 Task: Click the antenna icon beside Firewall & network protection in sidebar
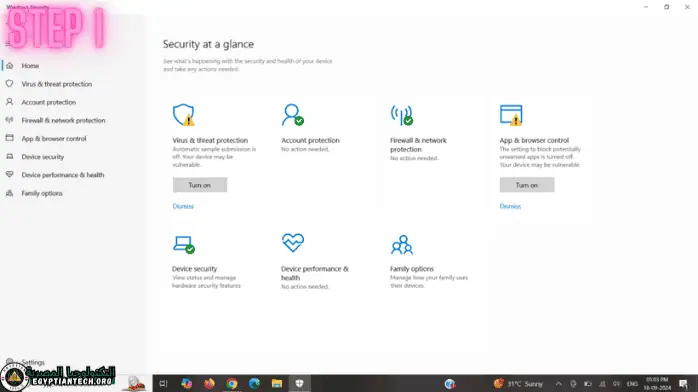pos(9,120)
